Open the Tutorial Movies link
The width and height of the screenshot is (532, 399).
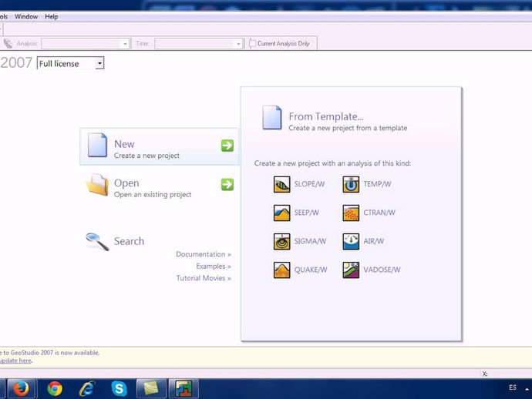point(204,278)
